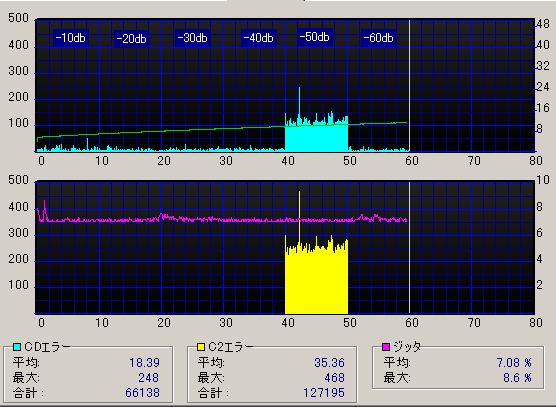Click the C1 error total value 66138
Viewport: 556px width, 407px height.
click(x=143, y=393)
